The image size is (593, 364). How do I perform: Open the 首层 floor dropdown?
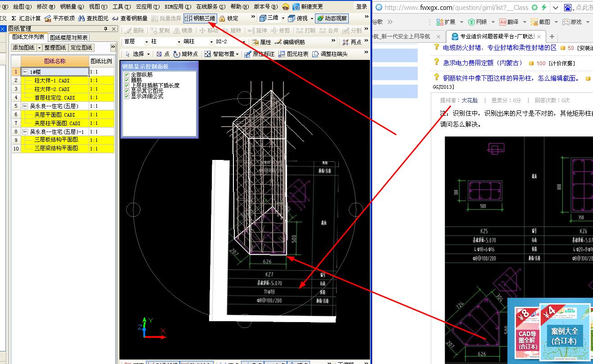click(146, 42)
